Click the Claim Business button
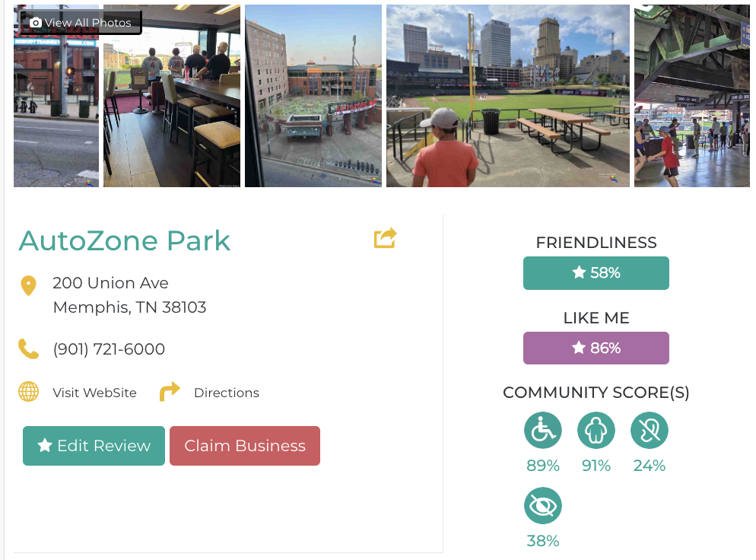 245,446
